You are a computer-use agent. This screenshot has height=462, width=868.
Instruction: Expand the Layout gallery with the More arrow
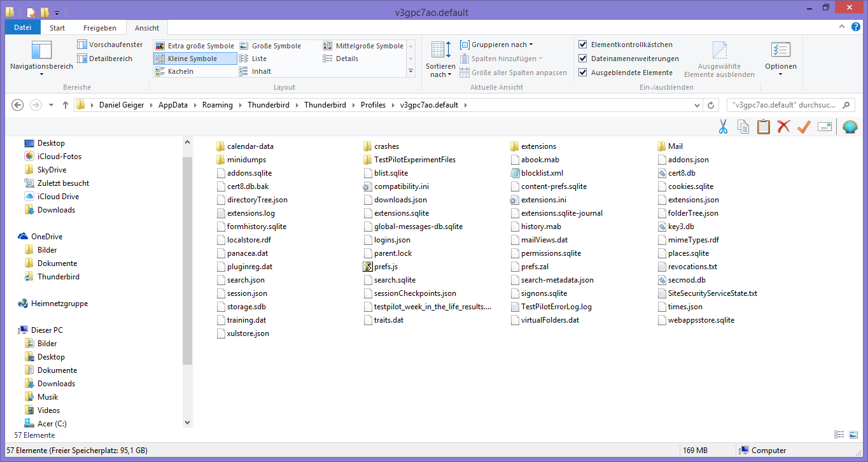pyautogui.click(x=410, y=71)
